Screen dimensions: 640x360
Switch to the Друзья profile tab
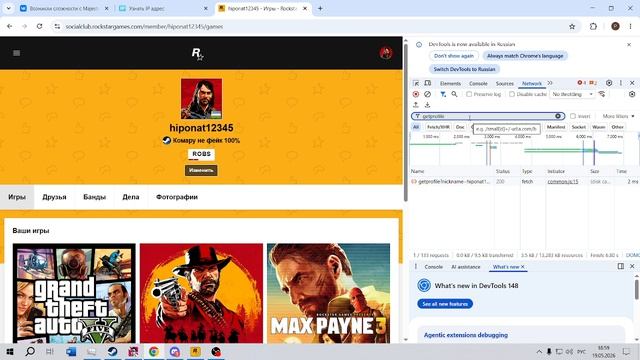[x=54, y=197]
